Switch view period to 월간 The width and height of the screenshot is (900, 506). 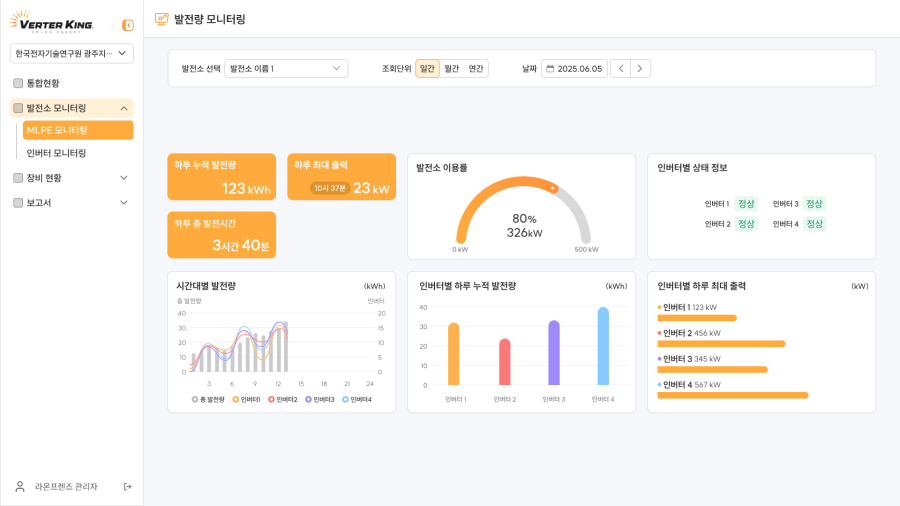[x=452, y=69]
